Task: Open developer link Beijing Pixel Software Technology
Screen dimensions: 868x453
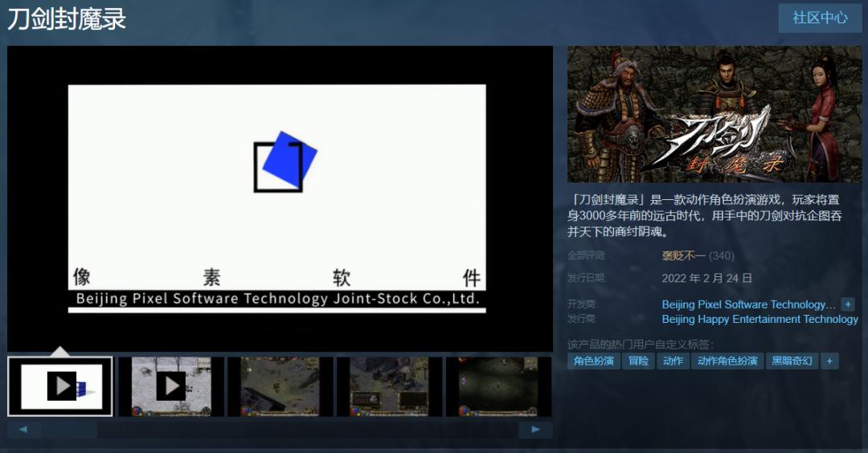Action: [x=748, y=304]
